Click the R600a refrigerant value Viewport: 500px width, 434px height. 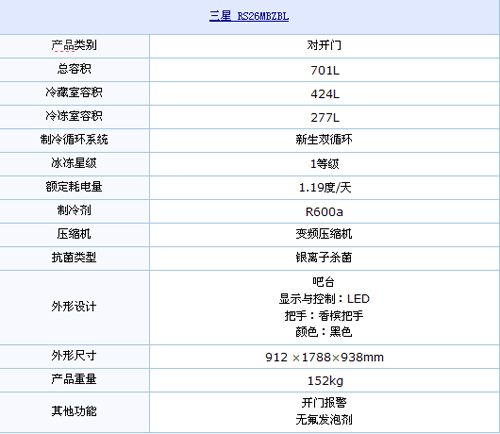(324, 212)
